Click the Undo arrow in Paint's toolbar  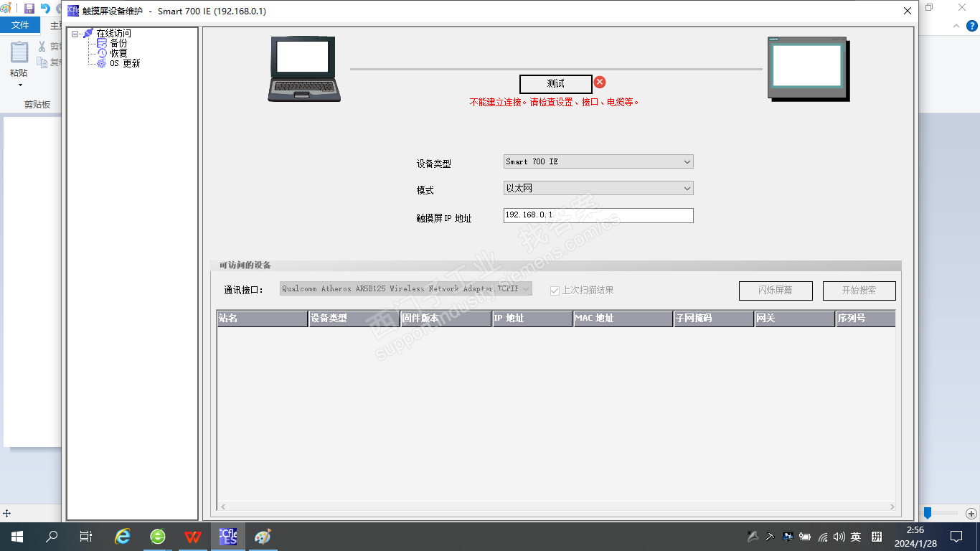(x=45, y=9)
